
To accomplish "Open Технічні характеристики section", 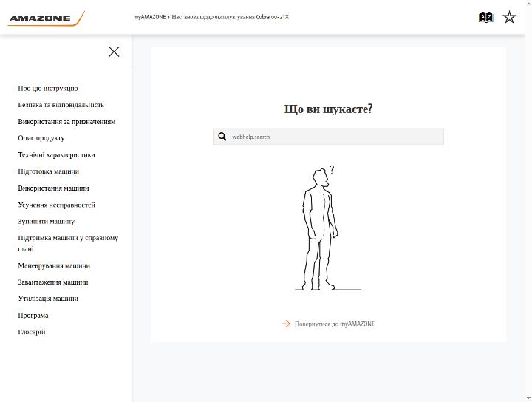I will [56, 154].
